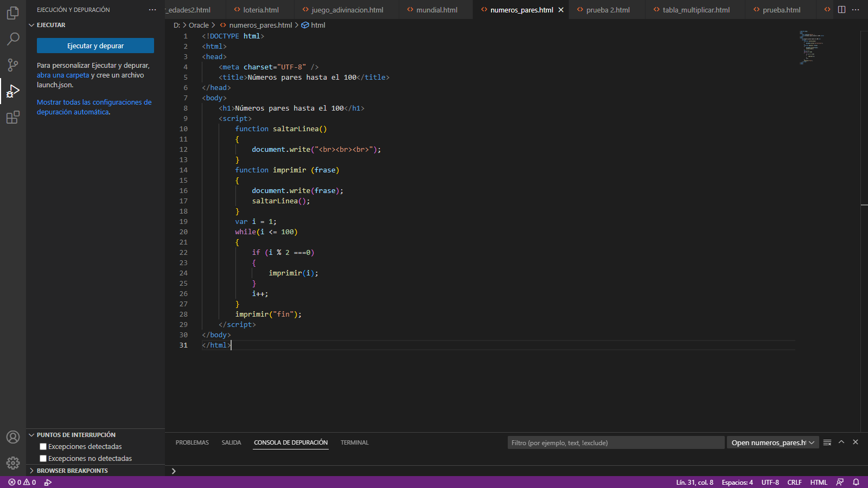
Task: Close the numeros_pares.html tab
Action: click(561, 10)
